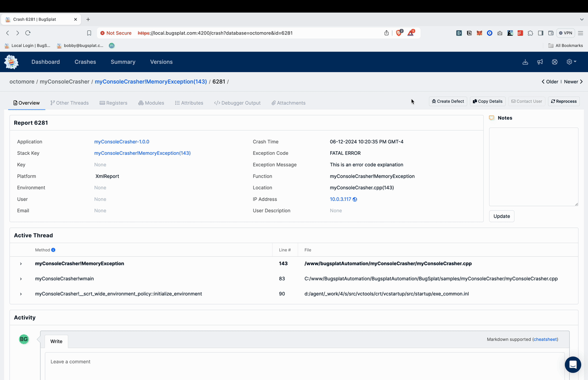Click the support lifebuoy icon
This screenshot has height=380, width=588.
[x=554, y=62]
